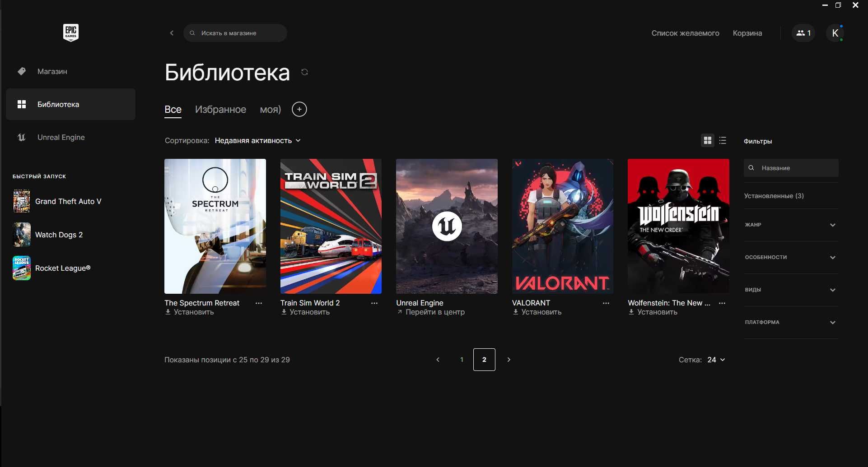Screen dimensions: 868x467
Task: Click the store search field
Action: click(x=235, y=33)
